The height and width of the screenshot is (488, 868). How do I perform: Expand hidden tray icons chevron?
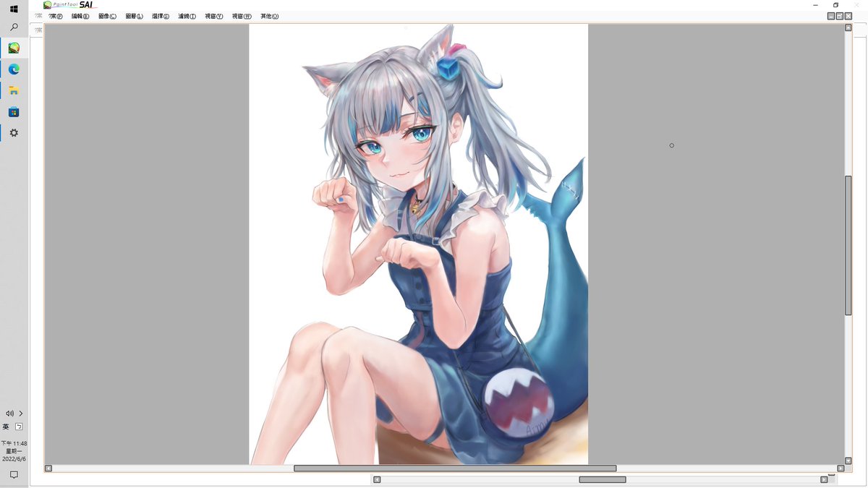(x=21, y=414)
